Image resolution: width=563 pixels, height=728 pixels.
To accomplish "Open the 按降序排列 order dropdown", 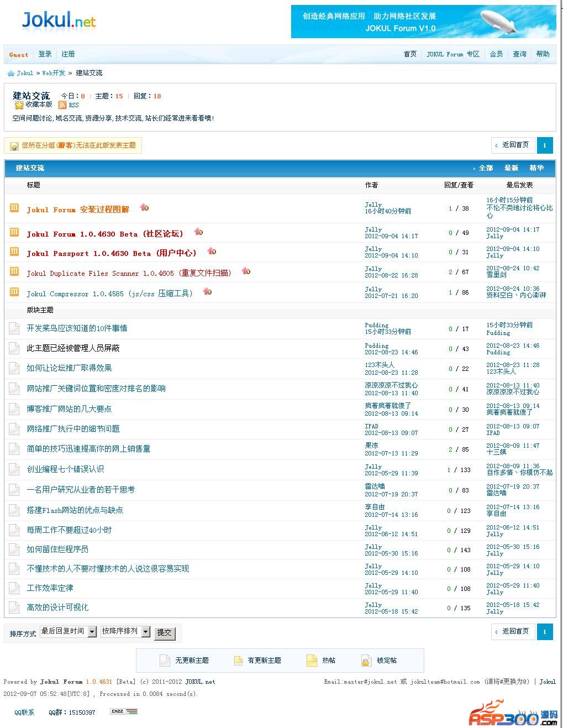I will click(125, 631).
